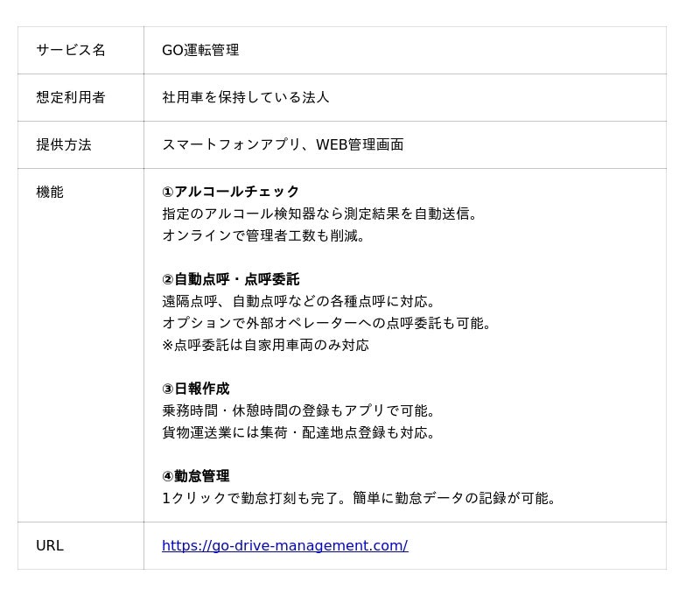Click the スマートフォンアプリ、WEB管理画面 text
This screenshot has width=700, height=596.
click(x=283, y=145)
